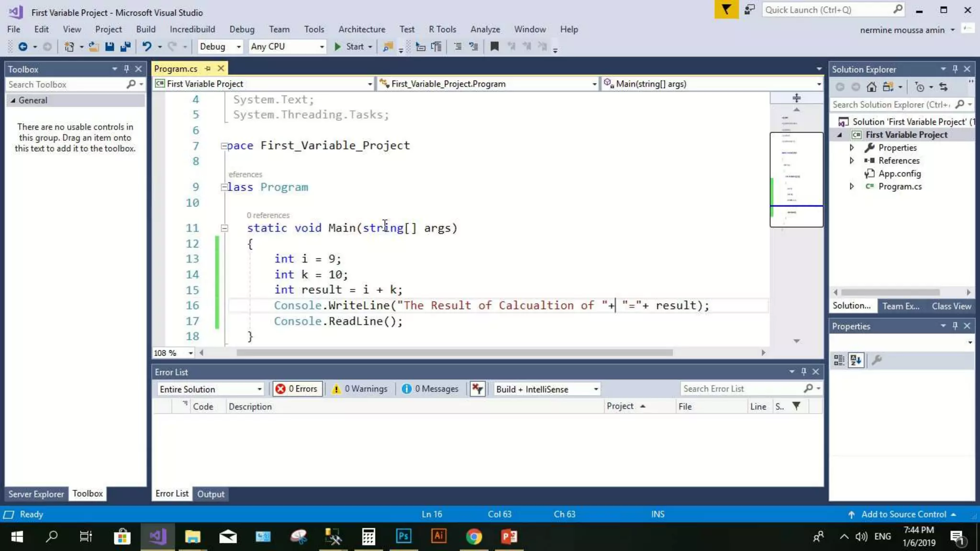The height and width of the screenshot is (551, 980).
Task: Select Program.cs in Solution Explorer
Action: 900,187
